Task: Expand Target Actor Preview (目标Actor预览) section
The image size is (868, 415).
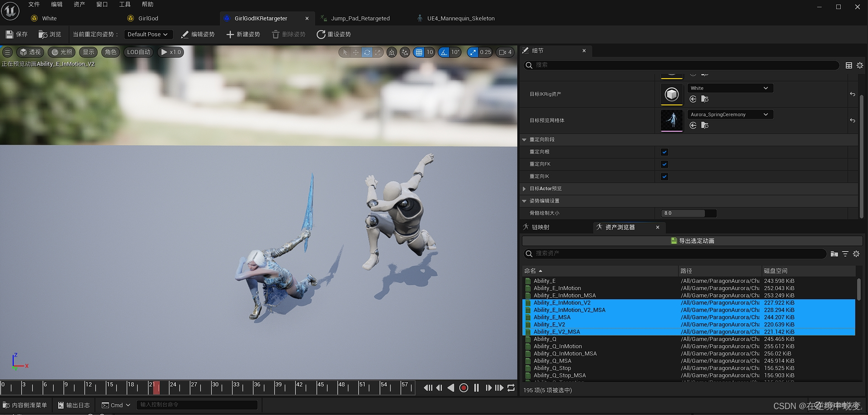Action: tap(524, 189)
